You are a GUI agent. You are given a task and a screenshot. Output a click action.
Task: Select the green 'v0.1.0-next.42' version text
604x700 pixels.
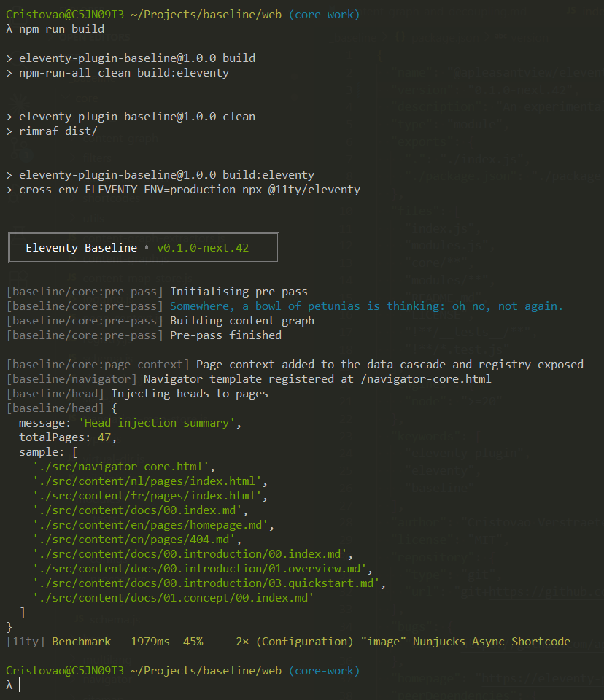[203, 248]
